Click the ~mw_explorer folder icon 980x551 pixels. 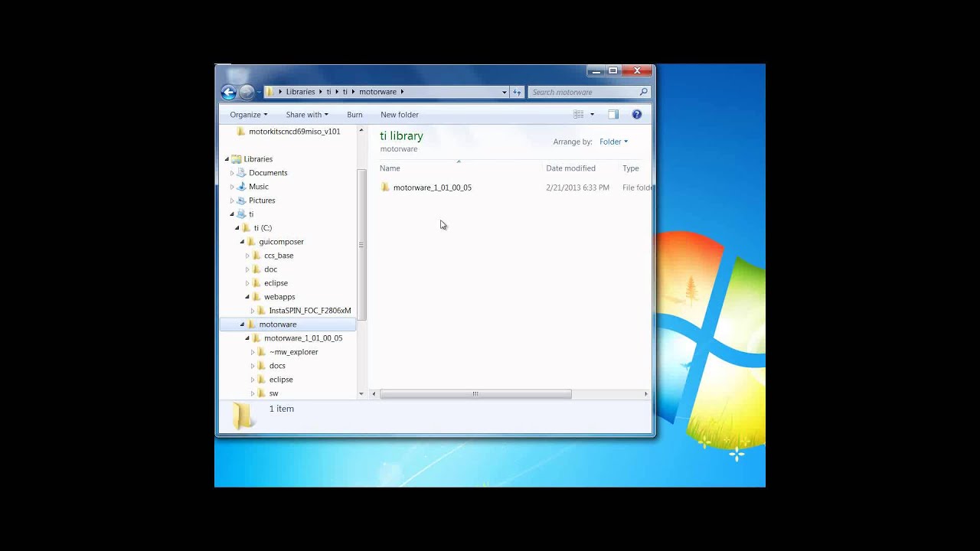(x=262, y=352)
